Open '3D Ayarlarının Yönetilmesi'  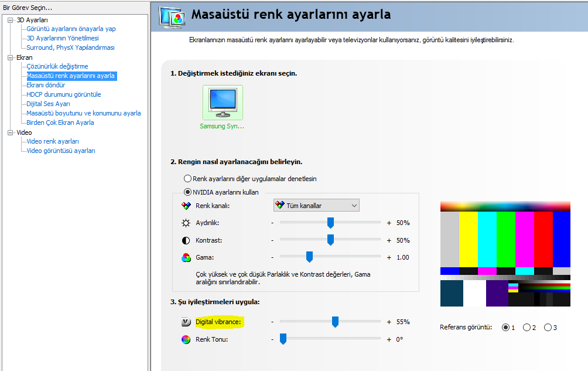pyautogui.click(x=63, y=38)
